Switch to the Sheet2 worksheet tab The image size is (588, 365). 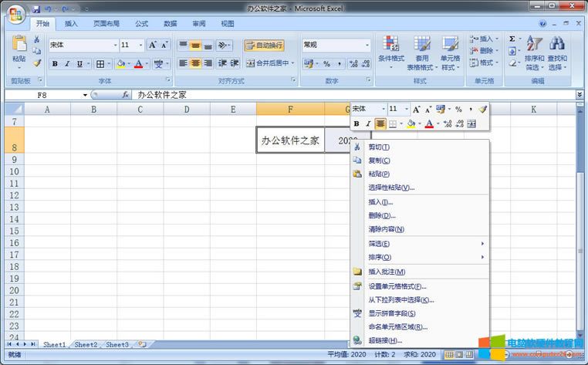[x=86, y=344]
